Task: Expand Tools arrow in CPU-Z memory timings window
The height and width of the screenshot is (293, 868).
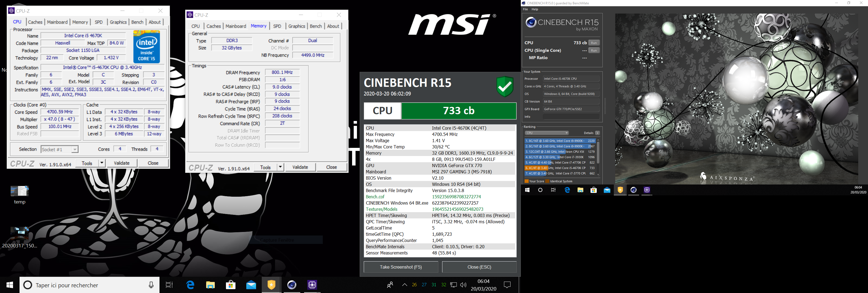Action: [x=280, y=167]
